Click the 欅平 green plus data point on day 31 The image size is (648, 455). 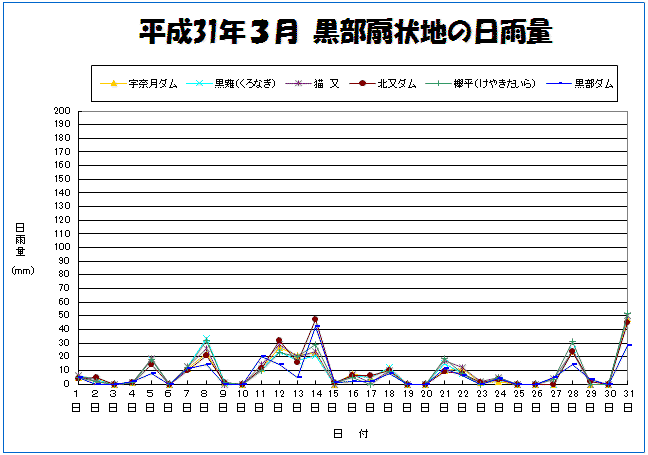pos(628,314)
